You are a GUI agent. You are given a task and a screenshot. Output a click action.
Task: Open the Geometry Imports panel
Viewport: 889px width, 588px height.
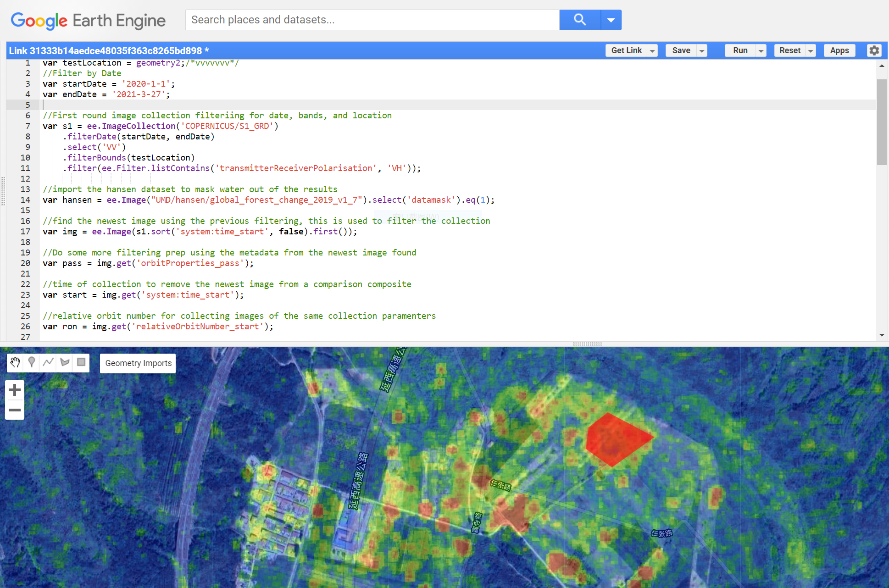click(138, 363)
